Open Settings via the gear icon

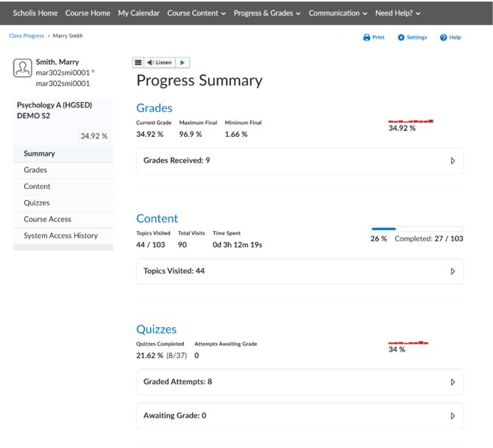401,38
